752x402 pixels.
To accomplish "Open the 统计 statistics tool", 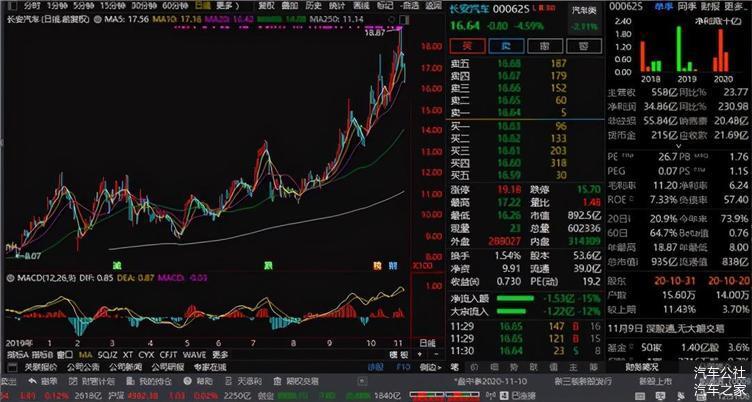I will 337,6.
